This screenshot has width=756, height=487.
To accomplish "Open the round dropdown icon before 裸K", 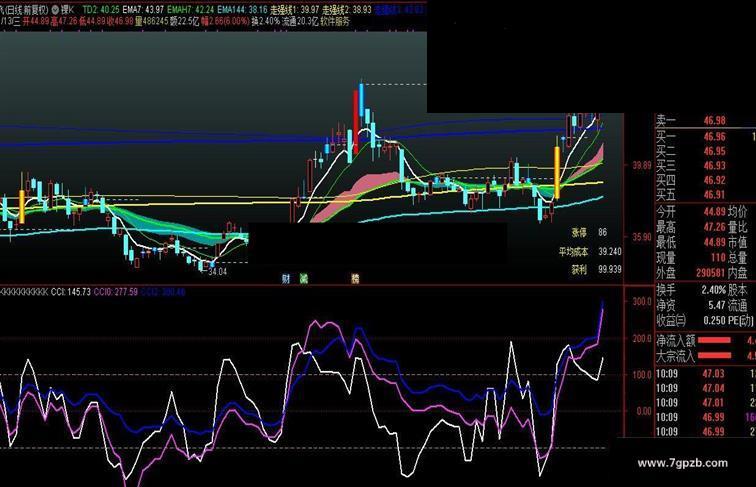I will click(x=55, y=10).
